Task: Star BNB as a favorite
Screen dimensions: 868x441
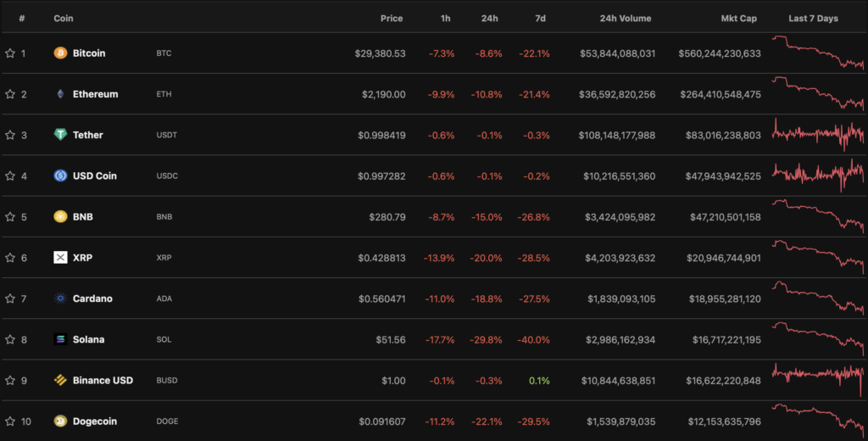Action: point(10,217)
